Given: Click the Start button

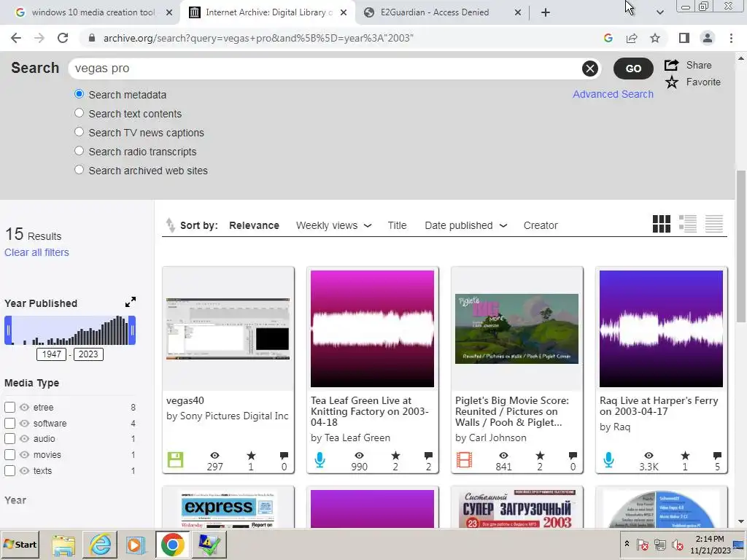Looking at the screenshot, I should (x=20, y=544).
